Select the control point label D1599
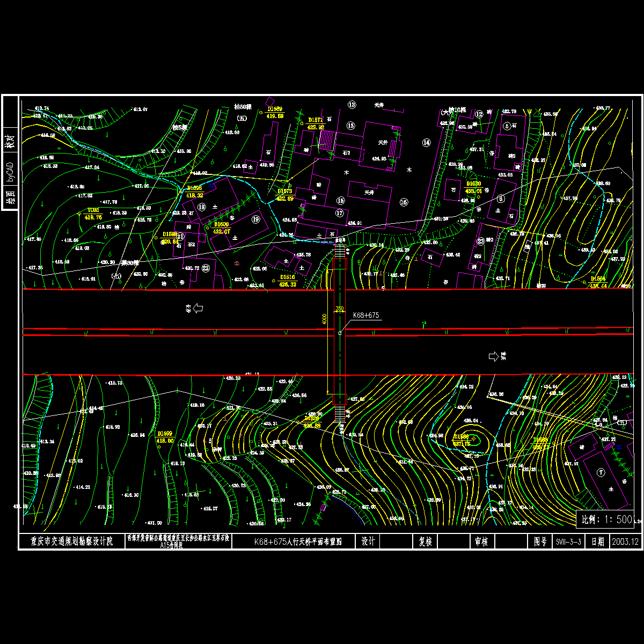This screenshot has width=644, height=644. tap(165, 434)
